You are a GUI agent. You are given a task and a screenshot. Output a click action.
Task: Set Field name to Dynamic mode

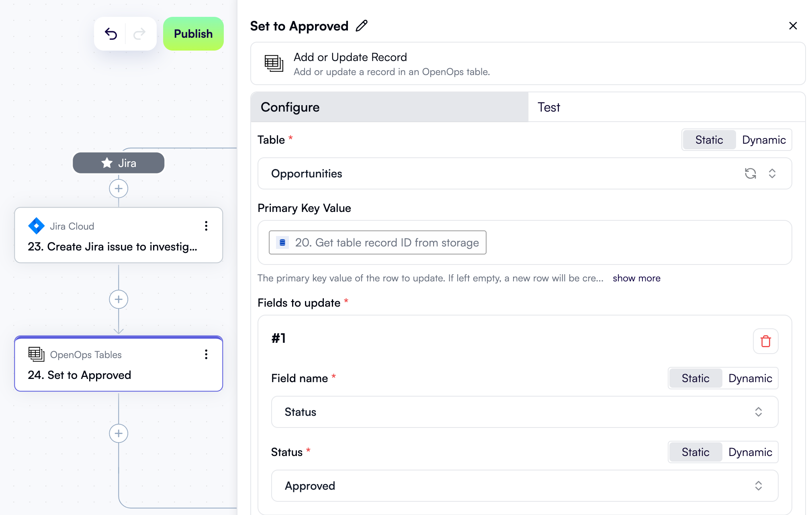[750, 378]
